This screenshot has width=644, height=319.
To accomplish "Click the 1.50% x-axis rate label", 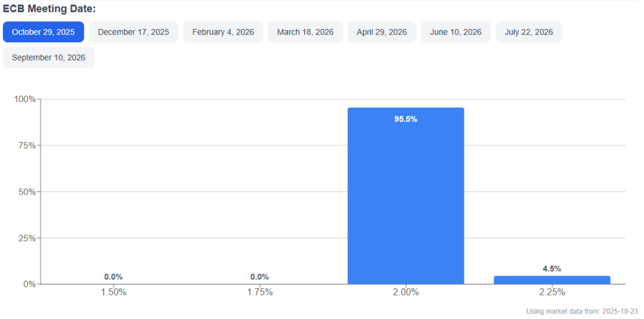I will click(x=113, y=293).
